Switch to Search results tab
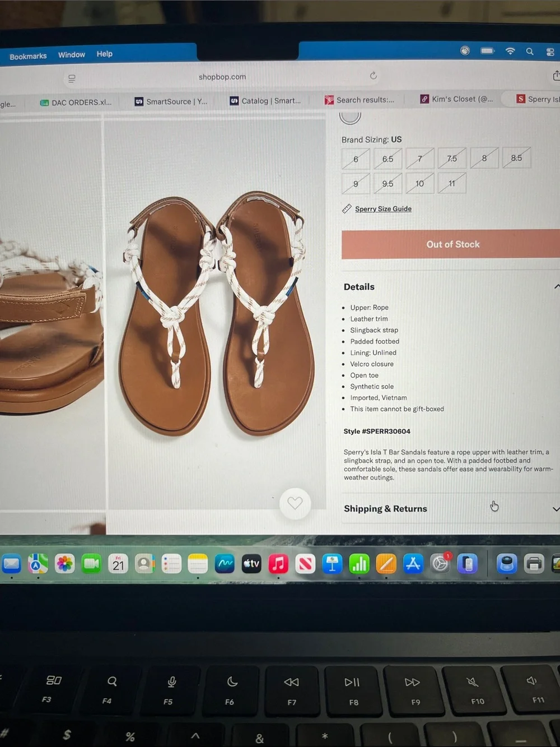Image resolution: width=560 pixels, height=747 pixels. (360, 100)
